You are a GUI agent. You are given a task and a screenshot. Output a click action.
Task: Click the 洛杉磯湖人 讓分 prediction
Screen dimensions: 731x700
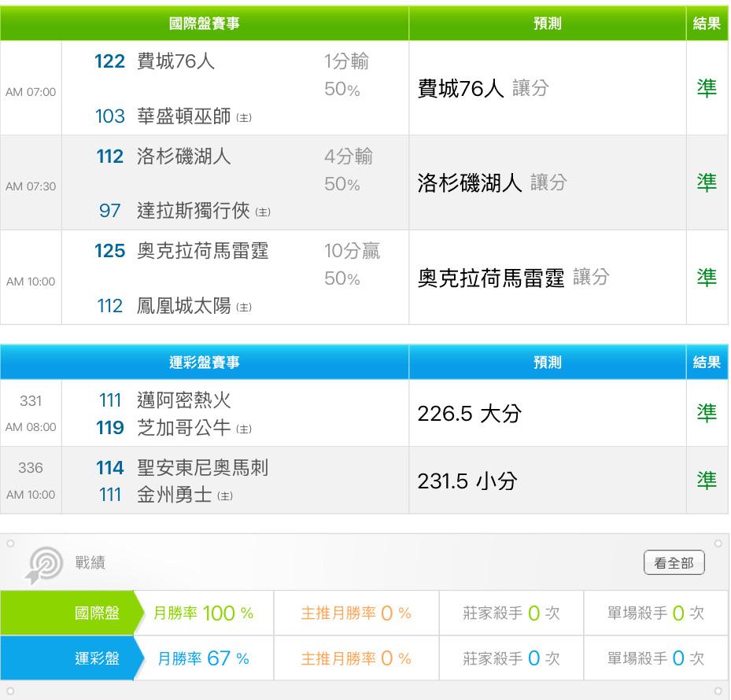pyautogui.click(x=492, y=182)
